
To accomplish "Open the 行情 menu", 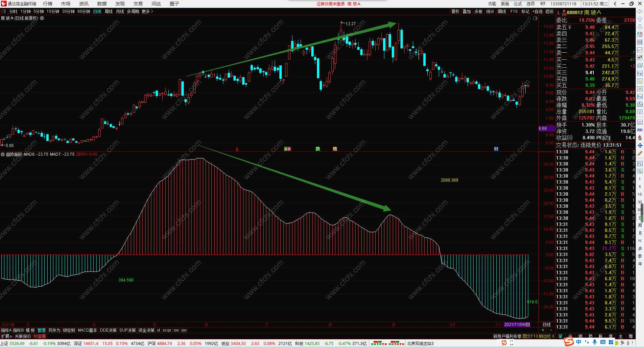I will coord(48,4).
